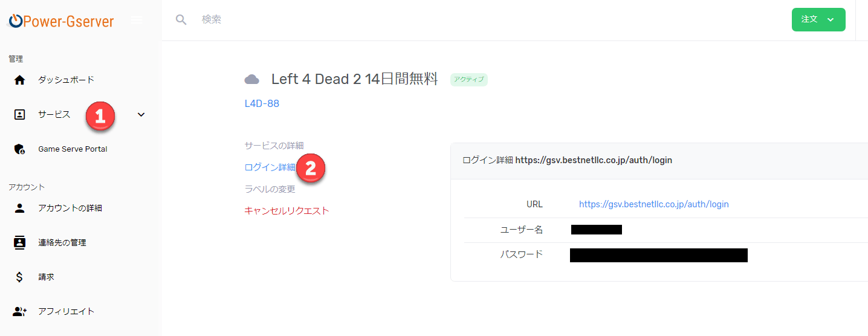Open the L4D-88 link

coord(262,103)
